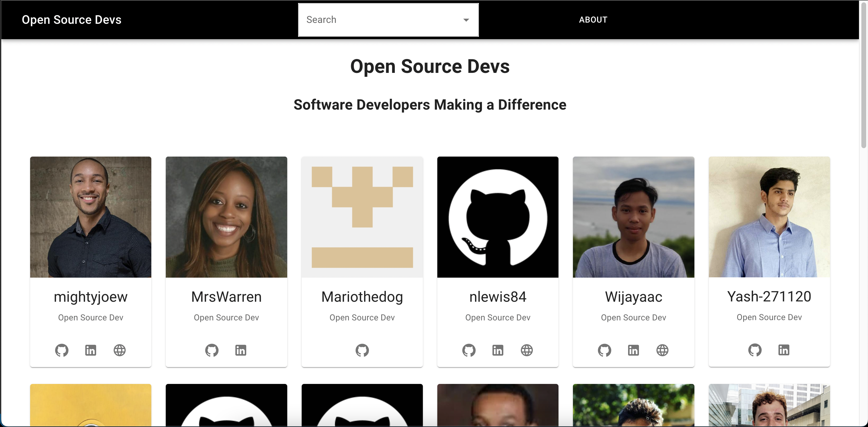
Task: Open Yash-271120's LinkedIn icon
Action: [784, 350]
